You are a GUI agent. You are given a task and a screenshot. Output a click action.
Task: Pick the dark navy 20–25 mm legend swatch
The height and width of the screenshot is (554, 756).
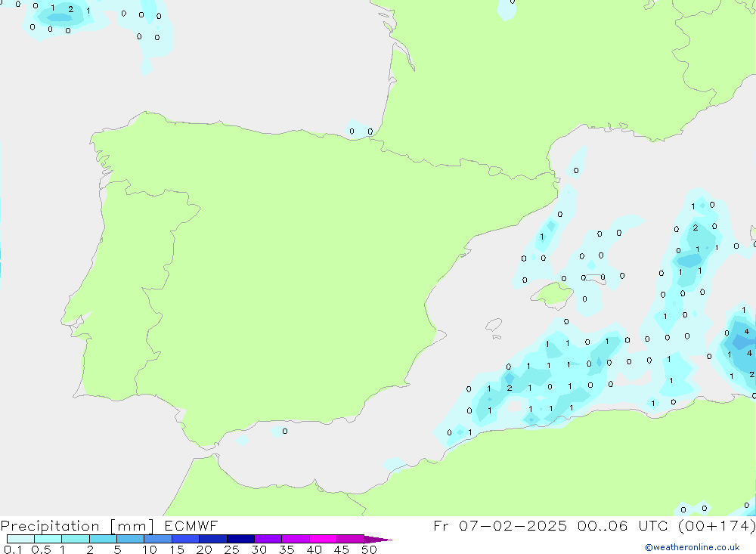point(212,539)
